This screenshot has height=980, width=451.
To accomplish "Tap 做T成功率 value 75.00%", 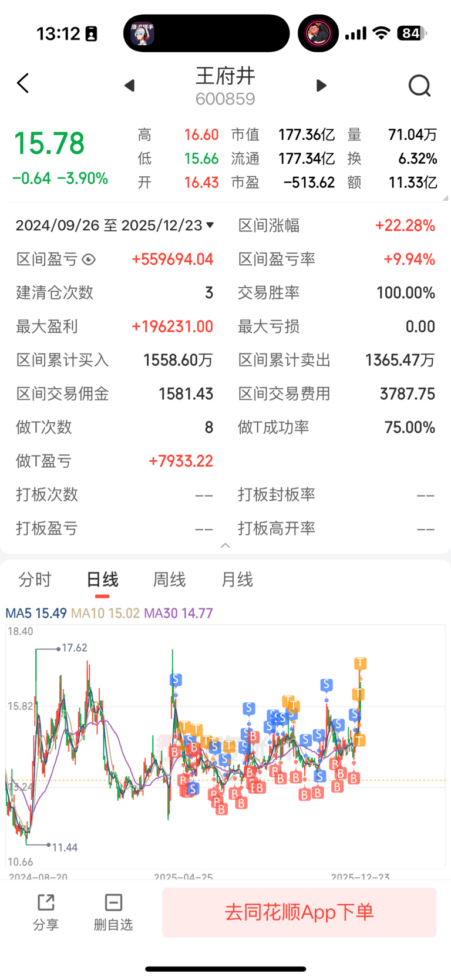I will [410, 427].
